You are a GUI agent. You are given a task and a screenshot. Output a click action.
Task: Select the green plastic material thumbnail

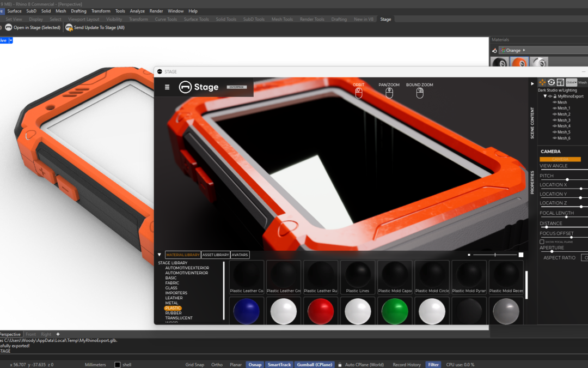395,311
